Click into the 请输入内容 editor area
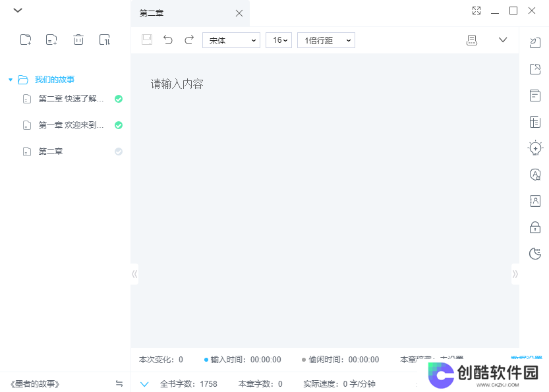The image size is (549, 392). pos(325,200)
